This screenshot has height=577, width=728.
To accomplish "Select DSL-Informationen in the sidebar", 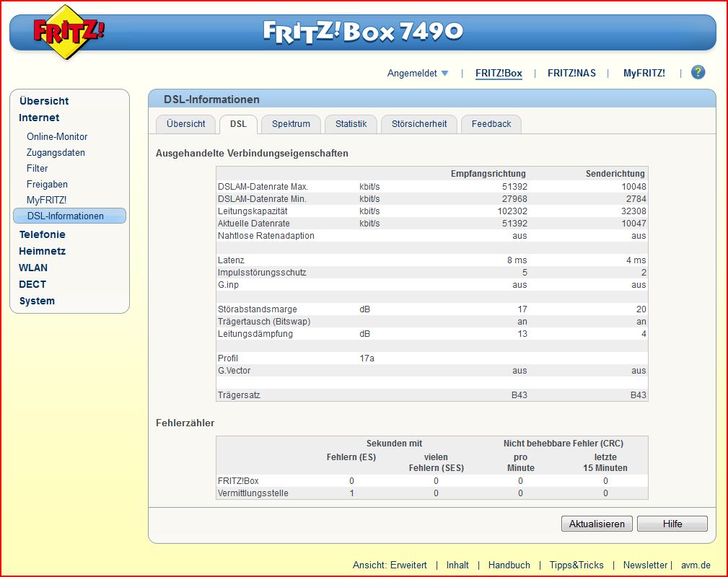I will tap(70, 216).
